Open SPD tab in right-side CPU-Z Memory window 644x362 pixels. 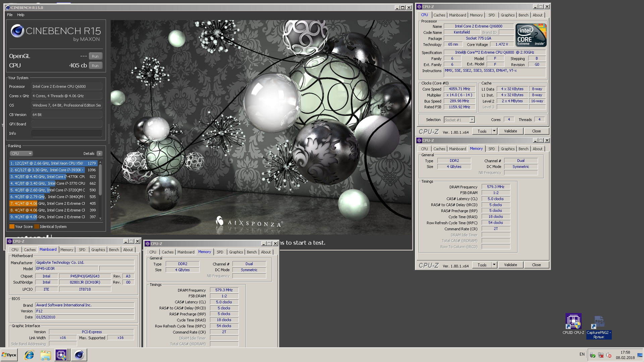point(491,149)
